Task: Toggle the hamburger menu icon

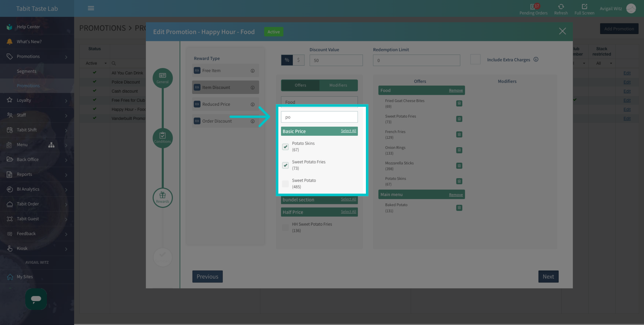Action: point(91,8)
